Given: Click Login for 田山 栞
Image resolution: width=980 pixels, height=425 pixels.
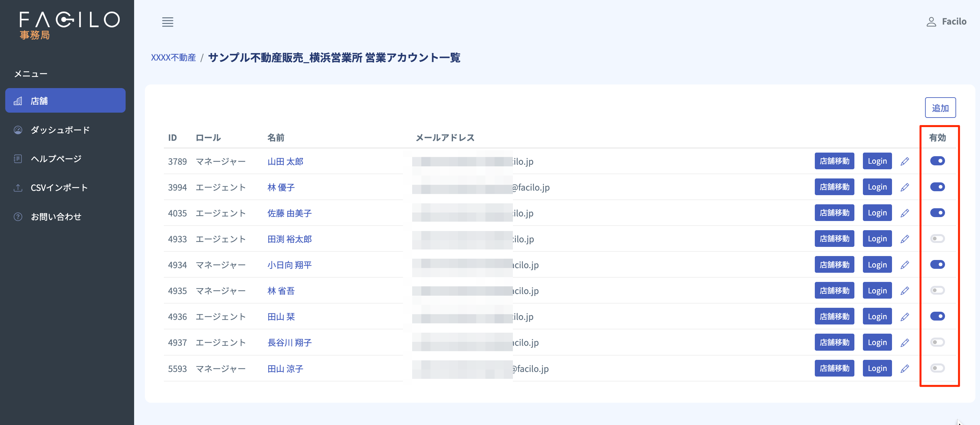Looking at the screenshot, I should click(877, 317).
